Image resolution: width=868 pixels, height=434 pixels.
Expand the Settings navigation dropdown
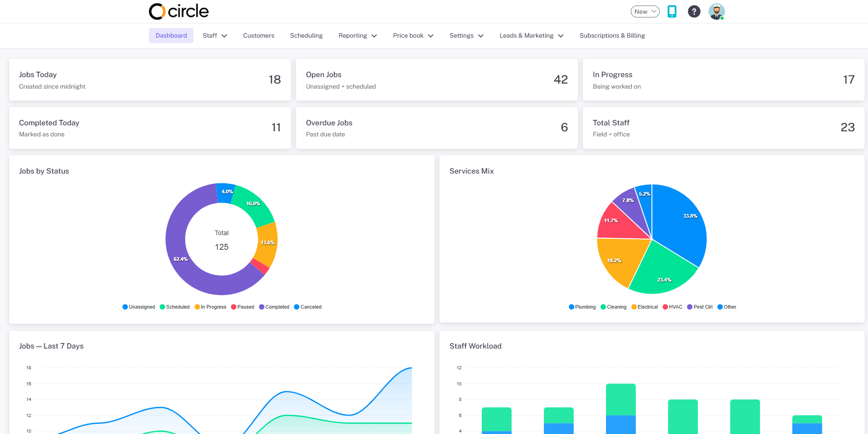[467, 35]
